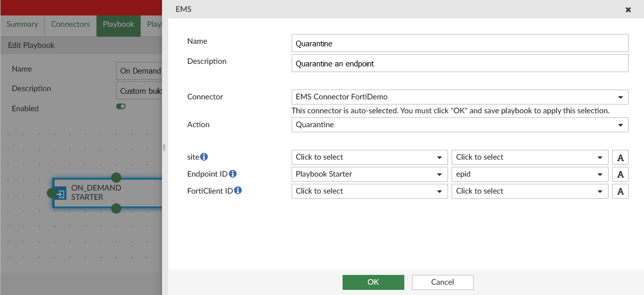
Task: Click the text mode icon for FortiClient ID
Action: point(620,192)
